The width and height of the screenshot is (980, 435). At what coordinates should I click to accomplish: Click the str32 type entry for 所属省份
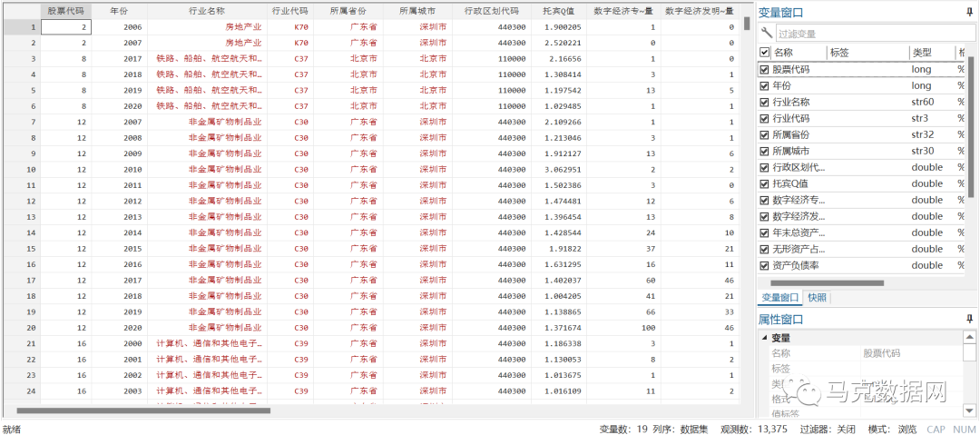pos(925,134)
